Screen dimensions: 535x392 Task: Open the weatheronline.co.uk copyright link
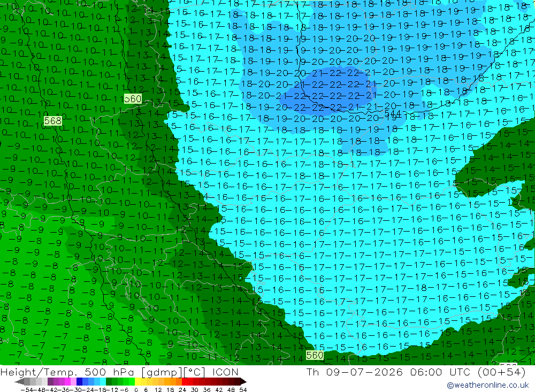point(487,385)
